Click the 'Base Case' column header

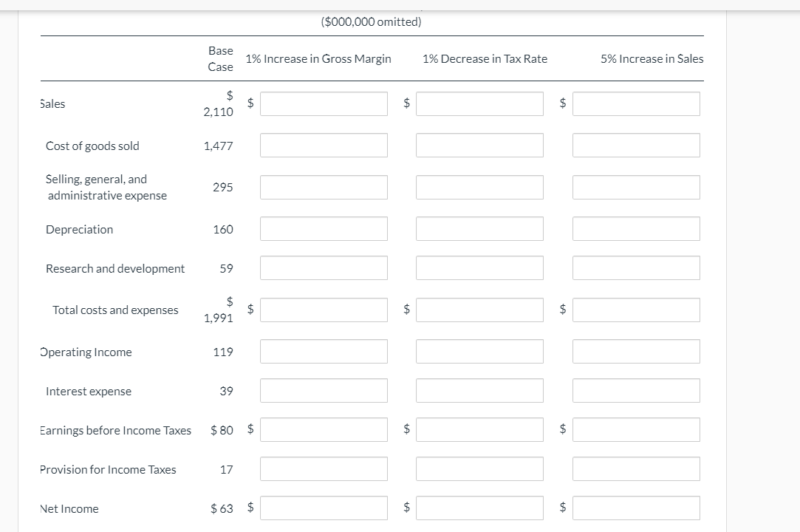[220, 58]
